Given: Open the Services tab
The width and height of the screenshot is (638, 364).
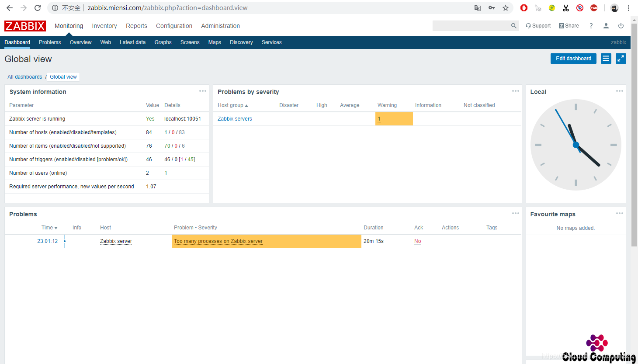Looking at the screenshot, I should click(x=271, y=42).
